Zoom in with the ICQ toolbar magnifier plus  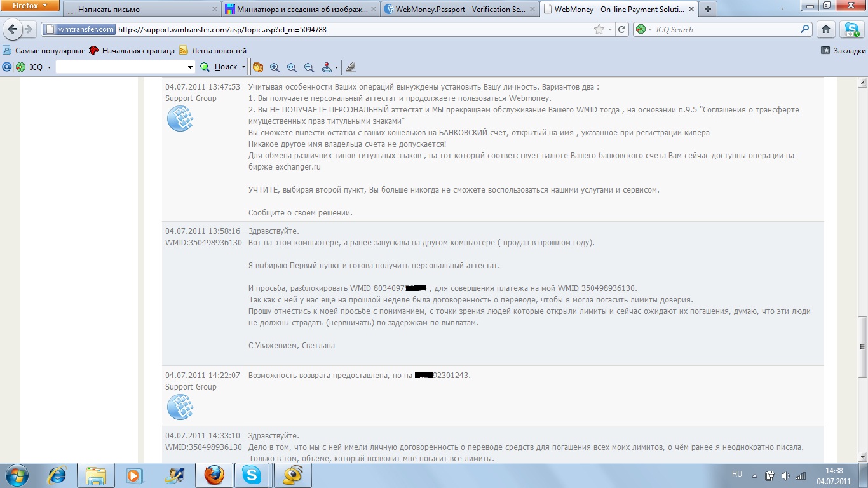pos(275,67)
